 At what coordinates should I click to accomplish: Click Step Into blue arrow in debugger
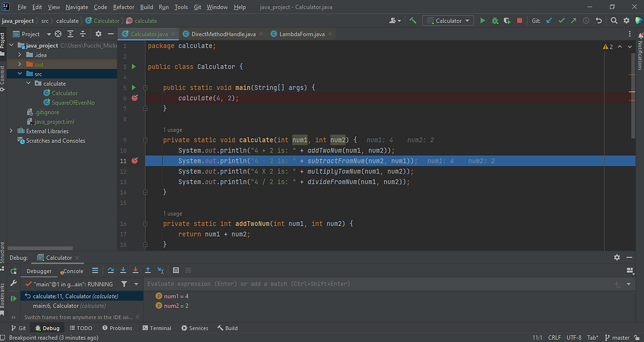(123, 270)
